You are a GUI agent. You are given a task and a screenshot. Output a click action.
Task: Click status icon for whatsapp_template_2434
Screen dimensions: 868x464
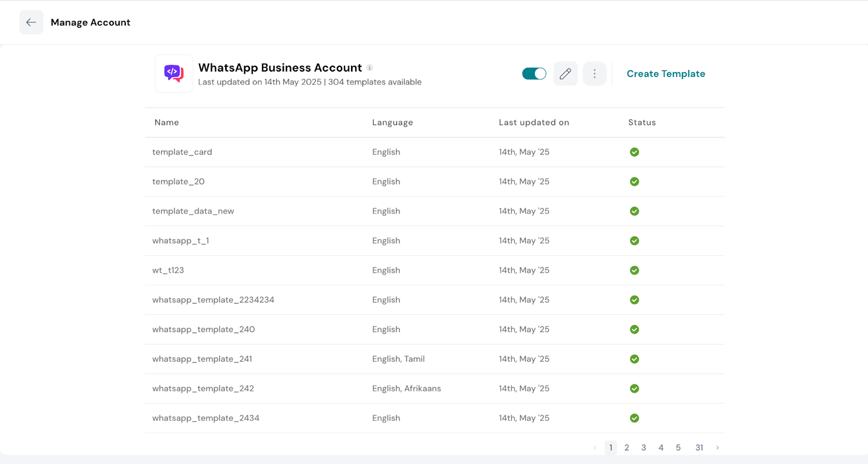click(634, 418)
